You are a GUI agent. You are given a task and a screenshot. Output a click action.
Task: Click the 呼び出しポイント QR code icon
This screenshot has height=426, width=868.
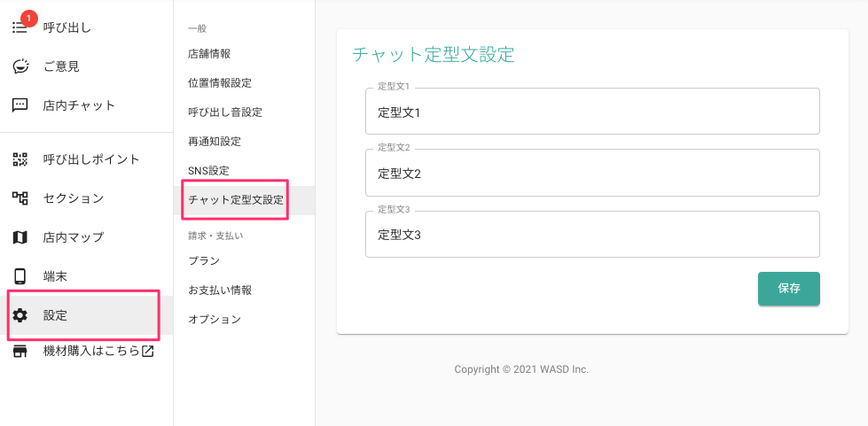(x=20, y=160)
